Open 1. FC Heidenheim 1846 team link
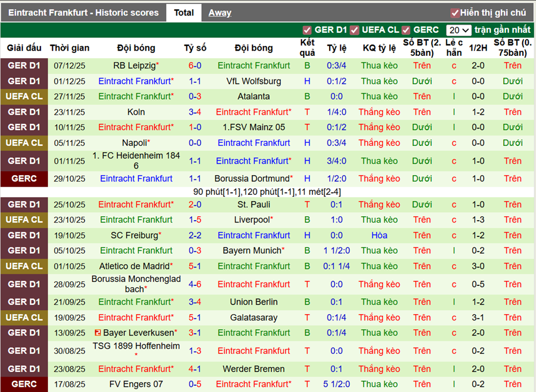The width and height of the screenshot is (536, 392). tap(136, 160)
